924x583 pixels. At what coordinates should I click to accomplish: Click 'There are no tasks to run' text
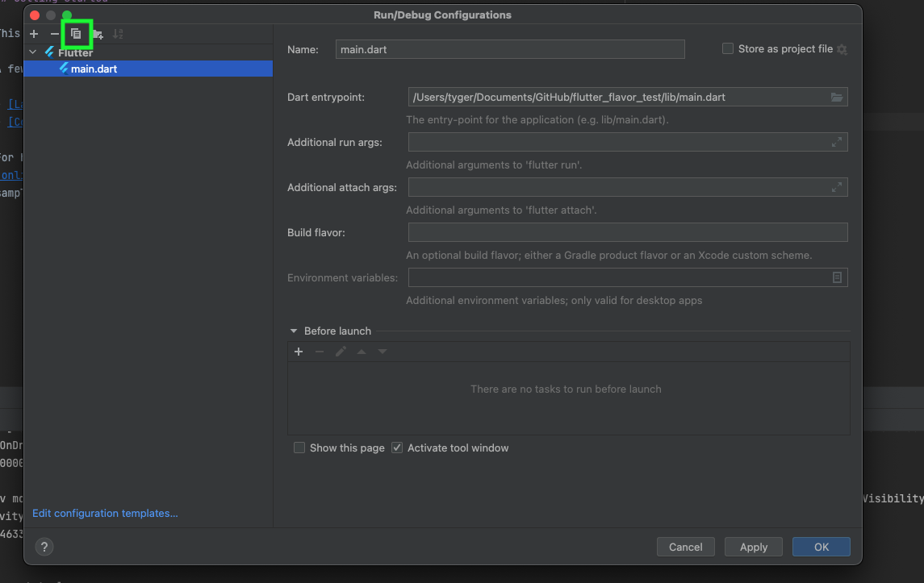566,389
